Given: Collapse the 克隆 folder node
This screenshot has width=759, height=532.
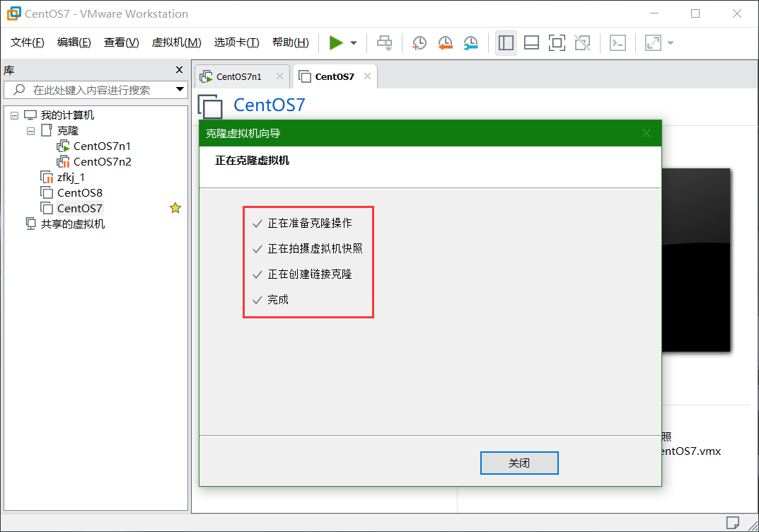Looking at the screenshot, I should 31,131.
